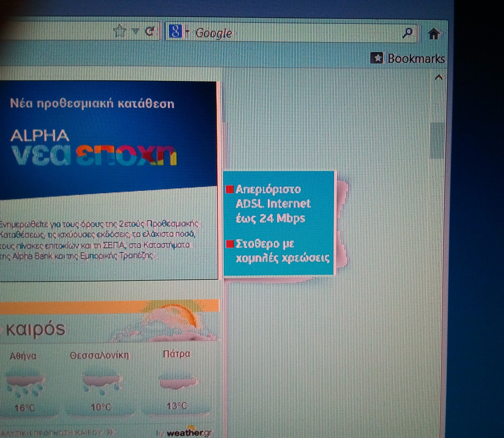Click 'Σταθερό με χαμηλές χρεώσεις' ad text
The width and height of the screenshot is (504, 438).
pyautogui.click(x=282, y=251)
